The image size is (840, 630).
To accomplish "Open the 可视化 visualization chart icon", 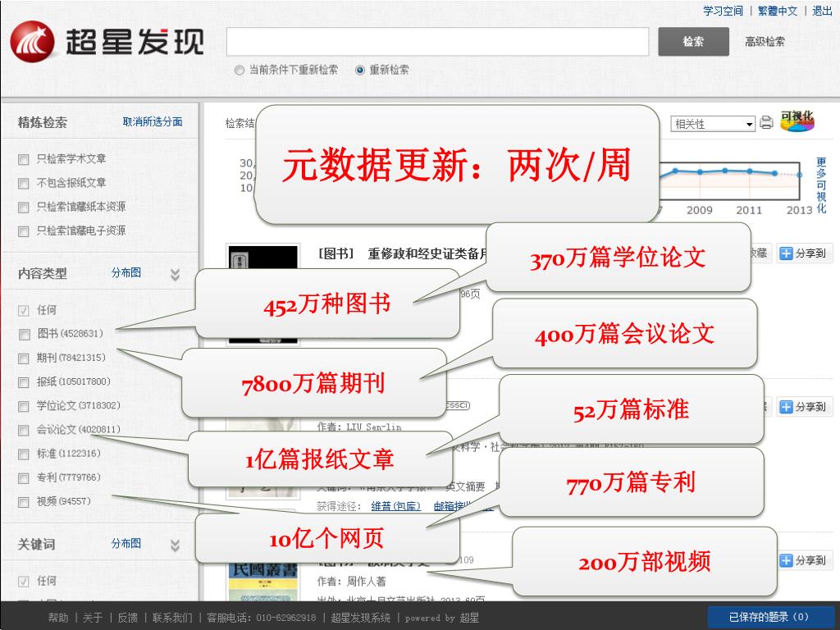I will click(797, 121).
